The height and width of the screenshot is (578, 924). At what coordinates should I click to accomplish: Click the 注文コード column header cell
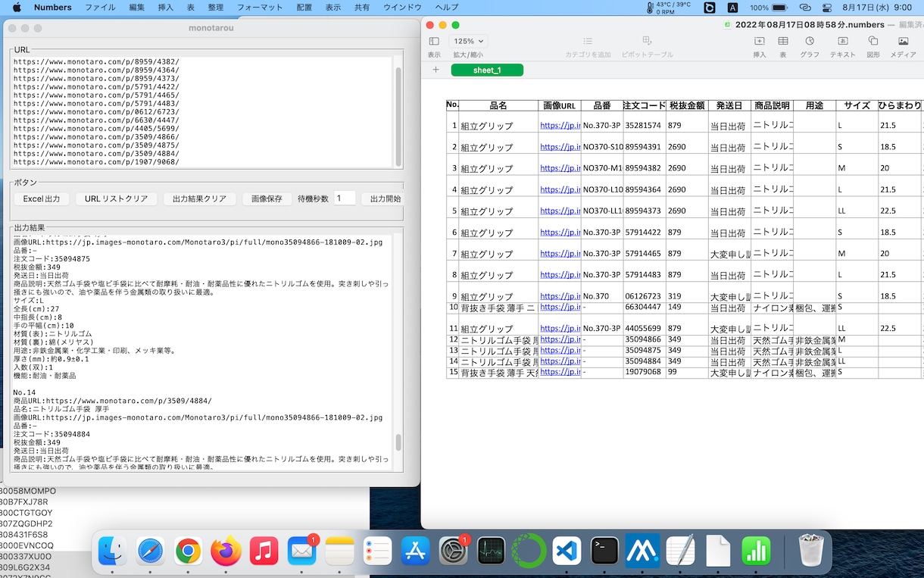tap(645, 105)
